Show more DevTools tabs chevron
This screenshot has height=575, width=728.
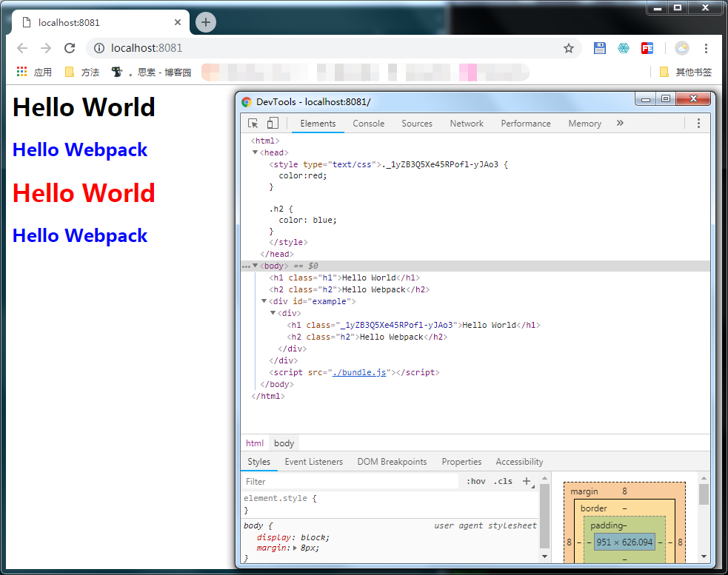pos(620,124)
